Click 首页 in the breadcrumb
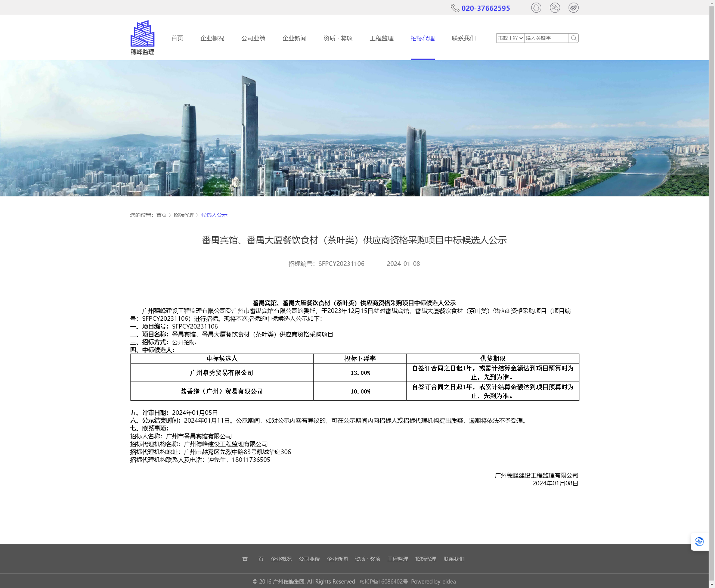The image size is (715, 588). click(161, 215)
